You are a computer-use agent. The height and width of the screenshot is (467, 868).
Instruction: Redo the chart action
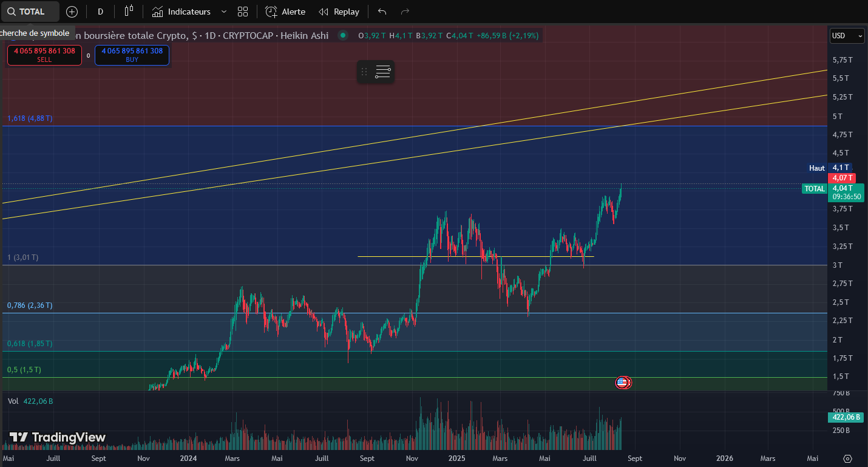click(405, 12)
